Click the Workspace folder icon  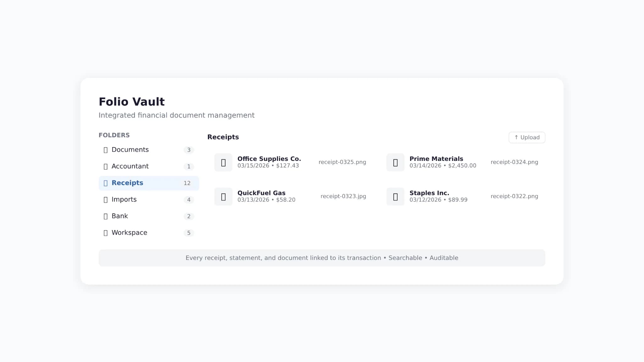click(x=106, y=233)
